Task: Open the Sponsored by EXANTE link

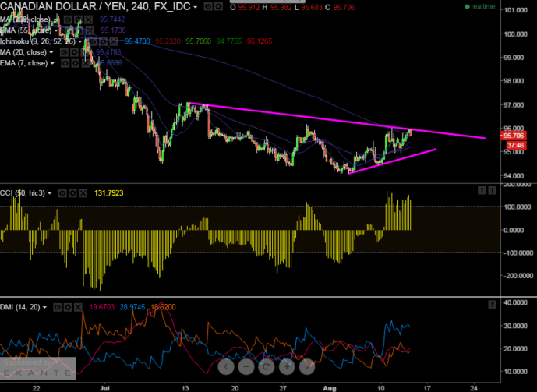Action: click(x=37, y=368)
